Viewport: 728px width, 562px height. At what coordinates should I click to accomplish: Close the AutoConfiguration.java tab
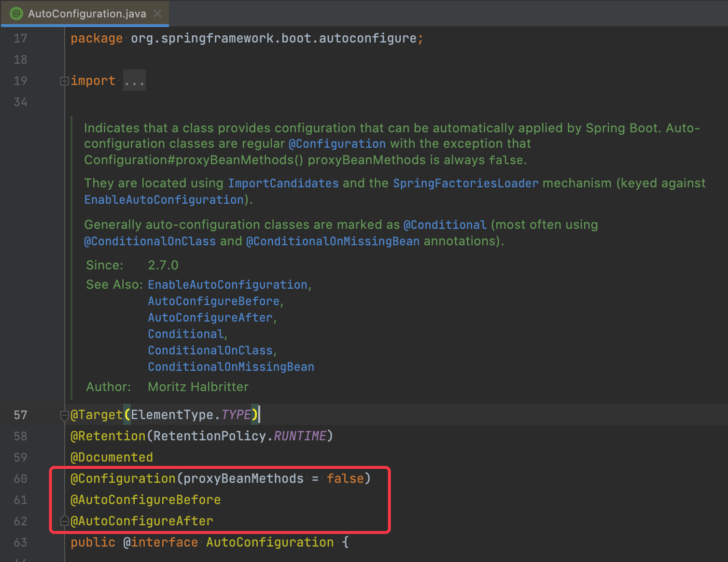tap(157, 14)
